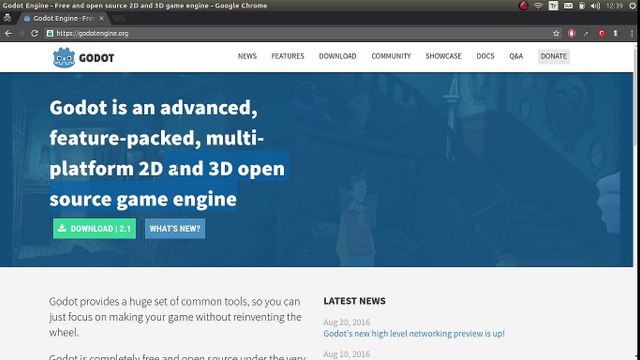Click the person-shaped extension icon in Chrome toolbar

point(616,33)
